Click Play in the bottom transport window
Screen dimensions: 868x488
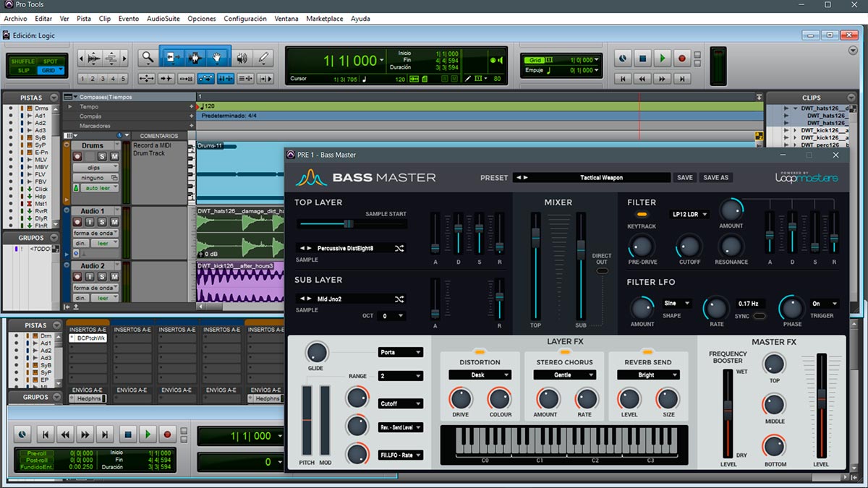coord(148,435)
